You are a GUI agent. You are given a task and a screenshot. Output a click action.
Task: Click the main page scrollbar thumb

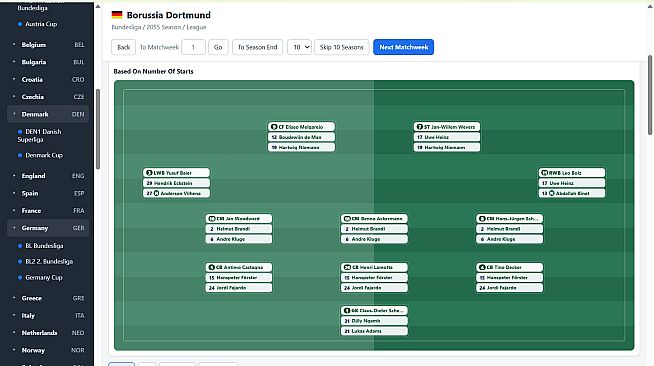click(x=650, y=95)
